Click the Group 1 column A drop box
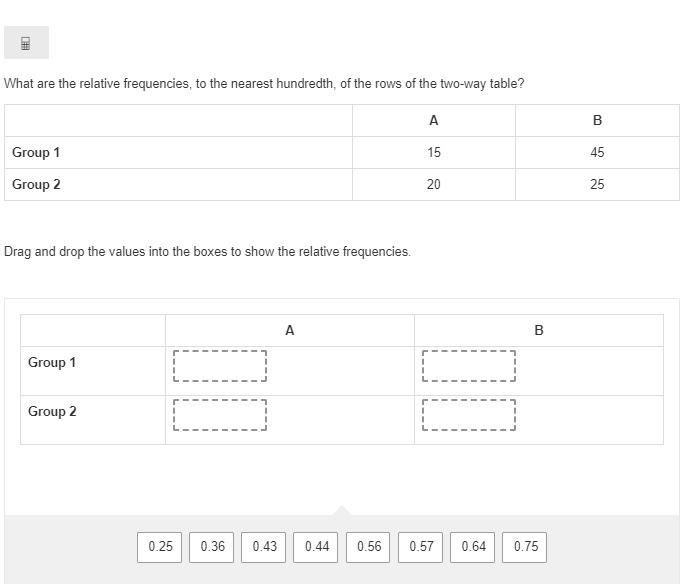This screenshot has height=584, width=690. click(x=220, y=365)
